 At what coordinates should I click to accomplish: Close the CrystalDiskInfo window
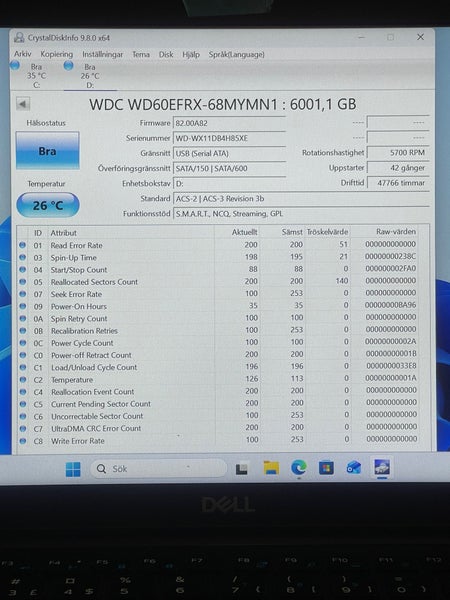(x=420, y=37)
